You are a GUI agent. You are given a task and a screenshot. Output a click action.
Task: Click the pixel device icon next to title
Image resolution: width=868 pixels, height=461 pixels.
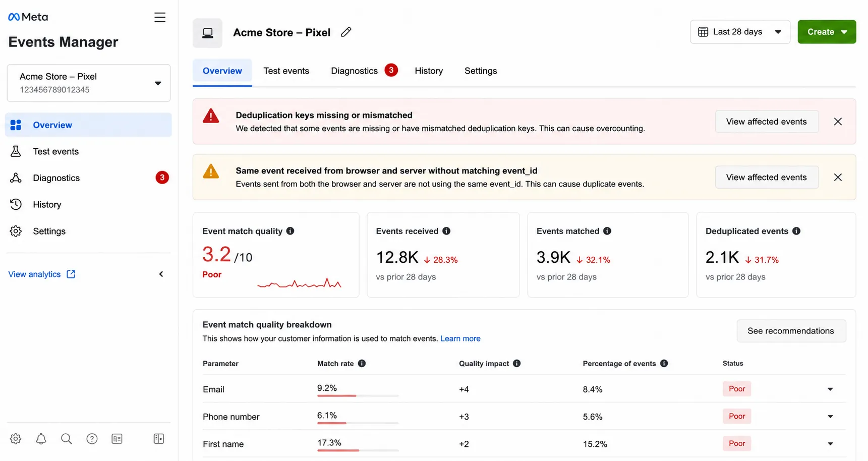point(207,33)
